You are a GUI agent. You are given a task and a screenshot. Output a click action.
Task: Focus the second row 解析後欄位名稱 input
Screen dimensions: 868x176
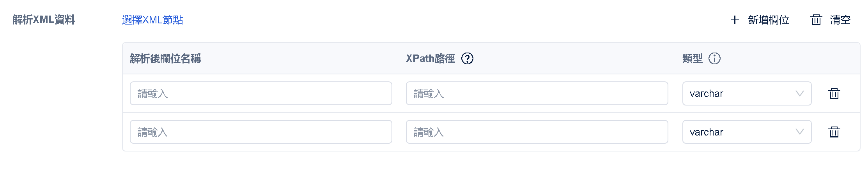pyautogui.click(x=261, y=132)
